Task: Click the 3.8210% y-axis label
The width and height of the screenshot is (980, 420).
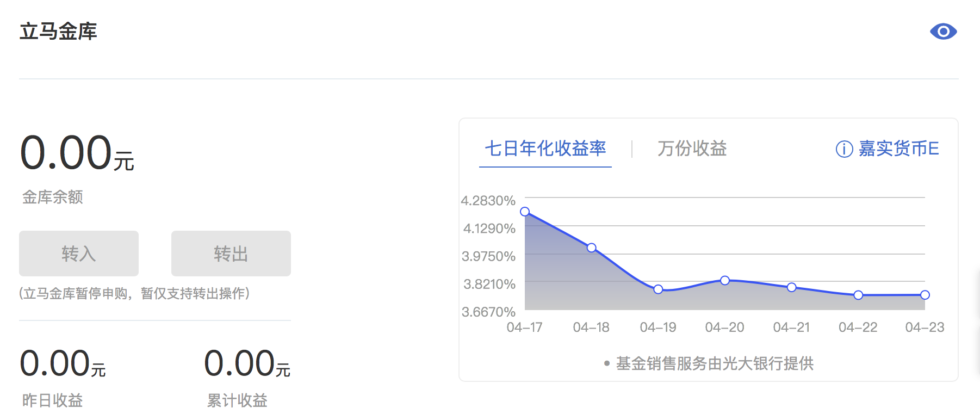Action: click(x=489, y=284)
